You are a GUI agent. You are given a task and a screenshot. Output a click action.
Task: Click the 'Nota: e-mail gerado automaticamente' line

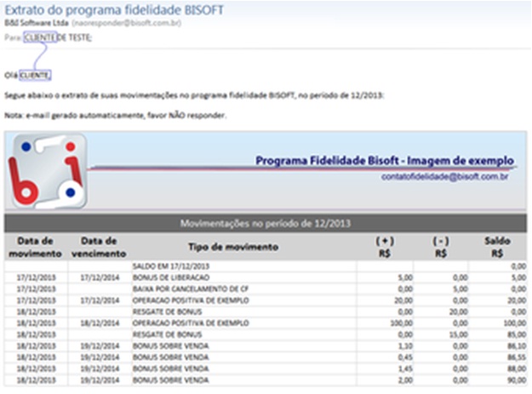coord(116,116)
